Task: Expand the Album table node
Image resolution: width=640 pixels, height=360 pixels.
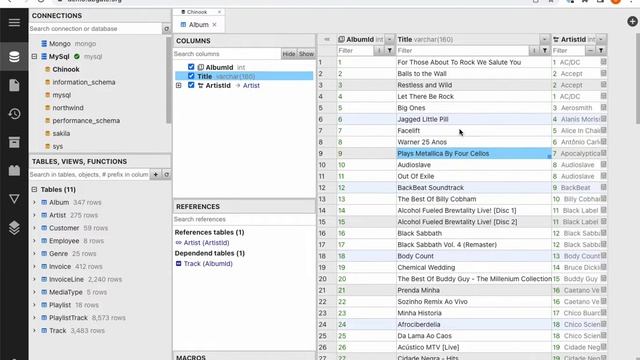Action: 34,202
